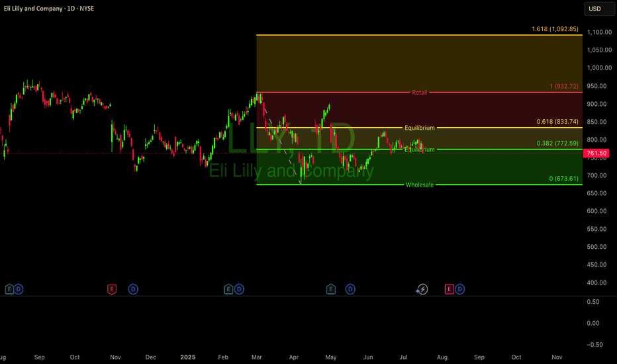Show dividend marker D near mid-February
Viewport: 617px width, 364px height.
pos(239,290)
